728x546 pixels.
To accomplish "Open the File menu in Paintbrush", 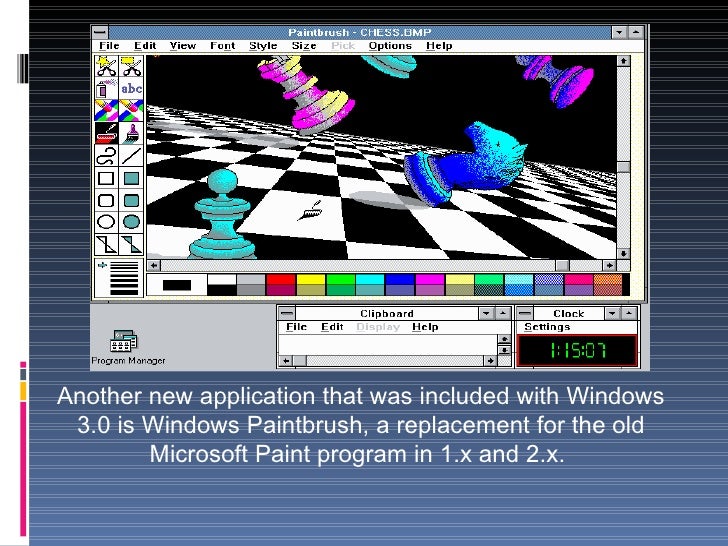I will click(x=109, y=46).
